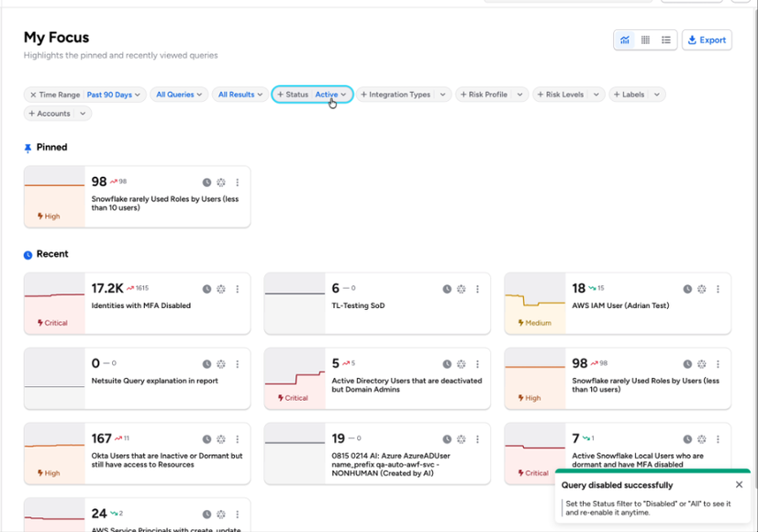
Task: Remove the Time Range filter with X
Action: [33, 94]
